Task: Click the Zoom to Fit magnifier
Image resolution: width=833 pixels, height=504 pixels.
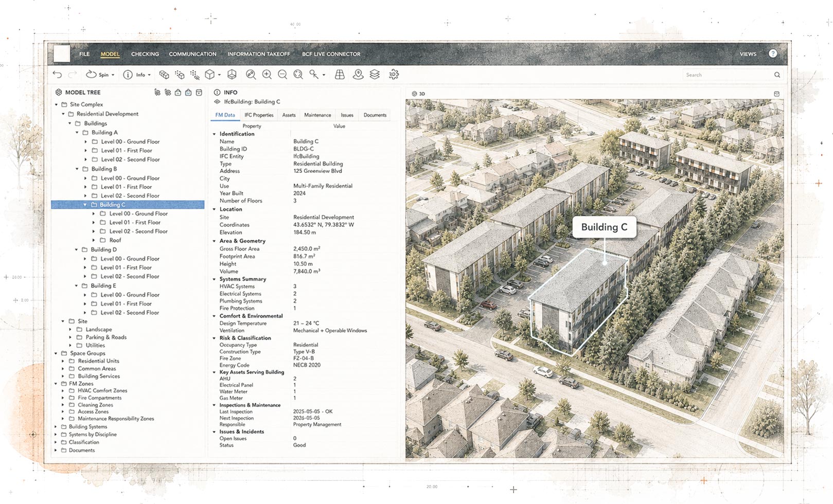Action: coord(298,75)
